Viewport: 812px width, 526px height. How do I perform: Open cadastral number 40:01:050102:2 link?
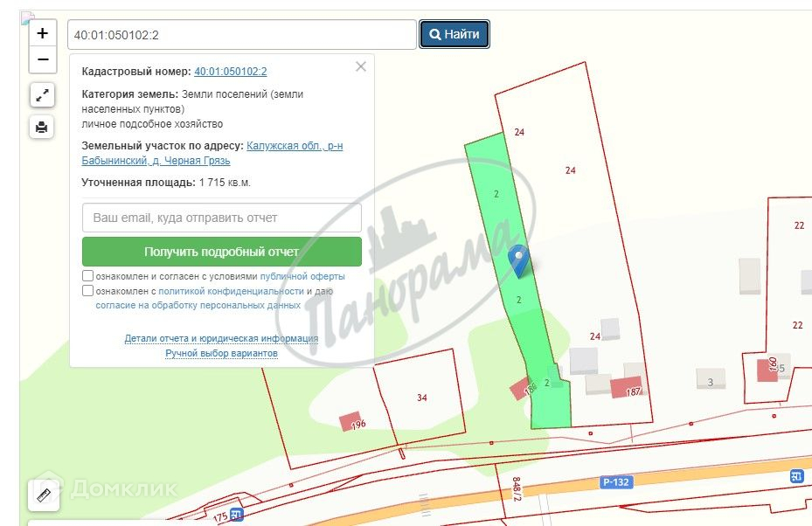[x=231, y=72]
